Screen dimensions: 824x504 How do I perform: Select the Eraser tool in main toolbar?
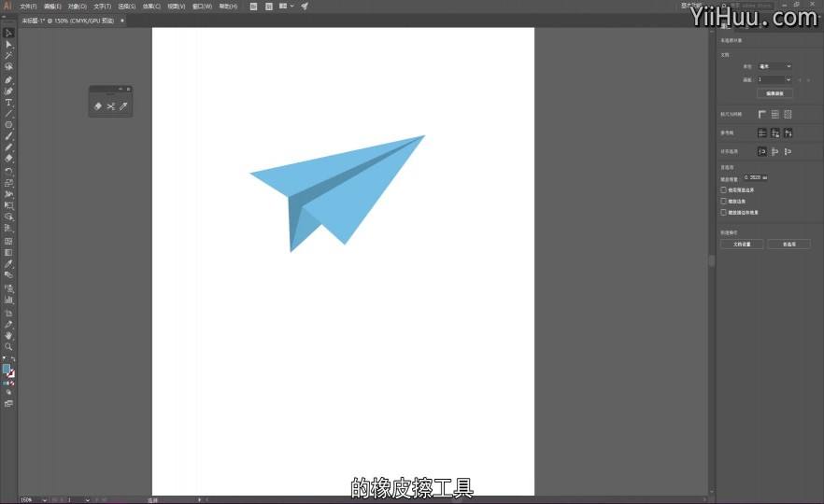pyautogui.click(x=8, y=158)
